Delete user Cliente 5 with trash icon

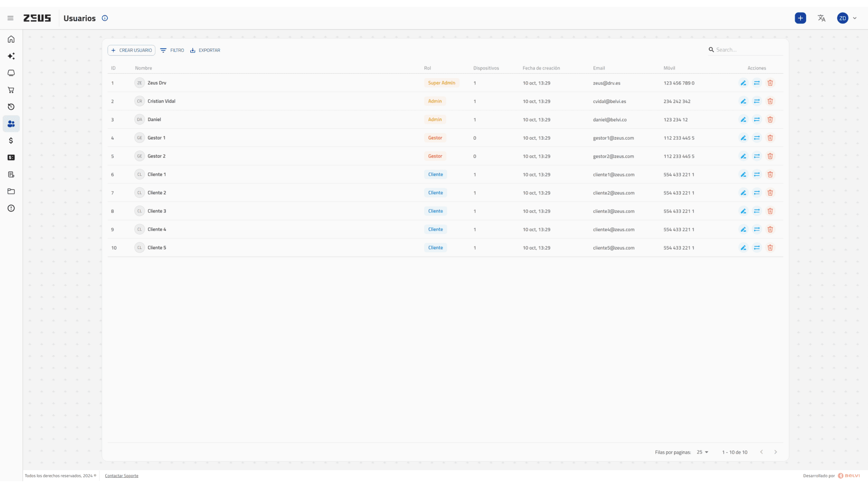pos(770,248)
